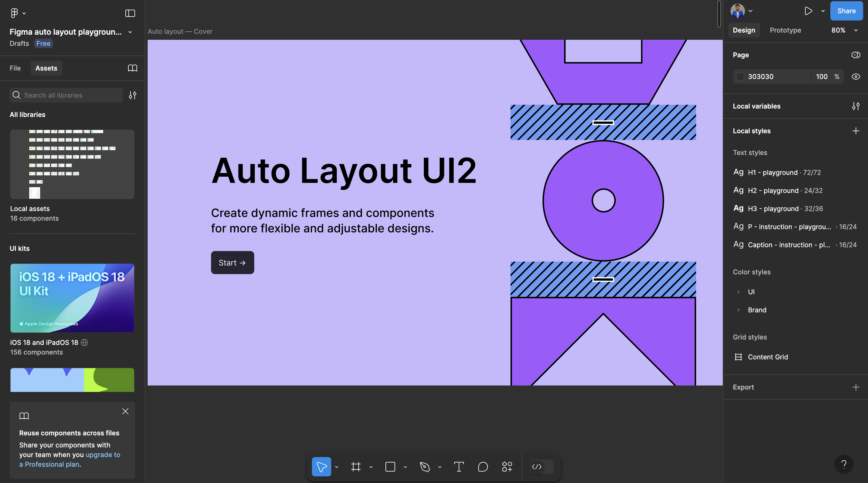Open shape tools options chevron
868x483 pixels.
pos(405,467)
